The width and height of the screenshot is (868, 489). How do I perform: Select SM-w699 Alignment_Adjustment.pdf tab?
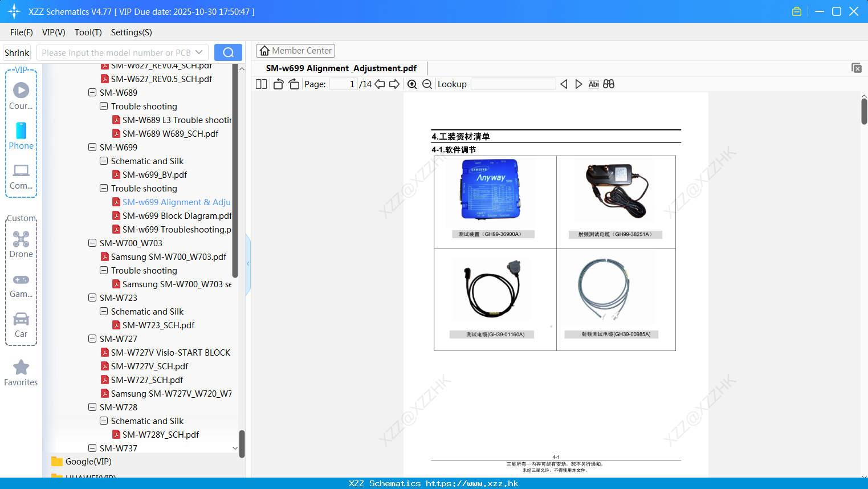coord(341,68)
